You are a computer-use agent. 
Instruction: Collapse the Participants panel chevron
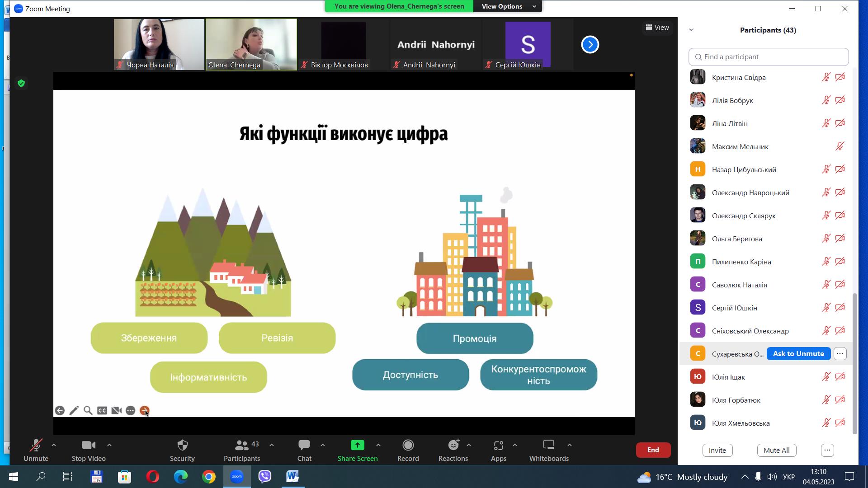691,30
